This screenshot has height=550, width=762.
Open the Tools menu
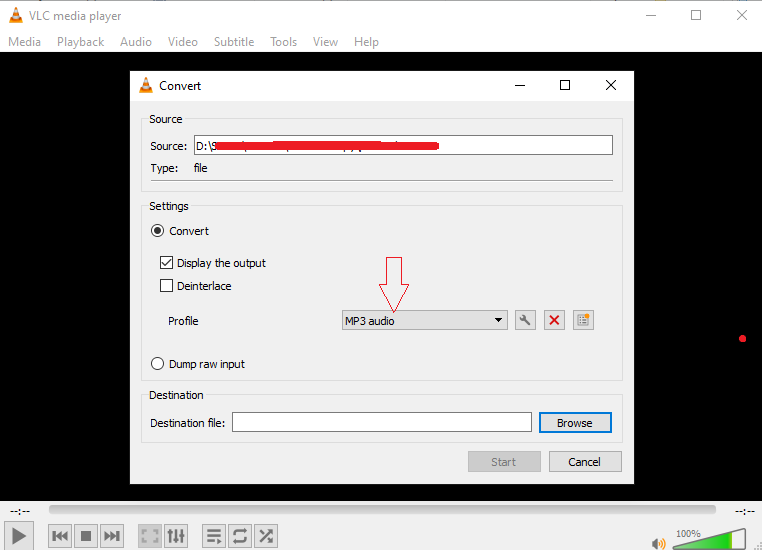[x=283, y=42]
